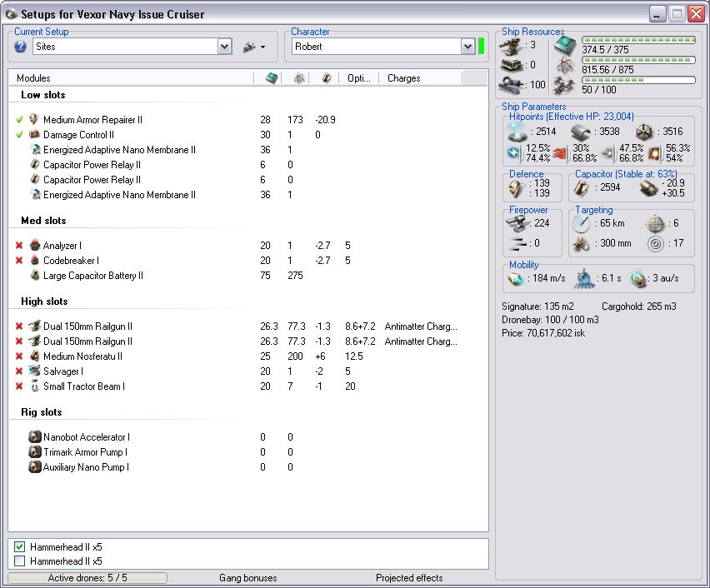Toggle Damage Control II active checkmark
Image resolution: width=710 pixels, height=588 pixels.
[19, 134]
